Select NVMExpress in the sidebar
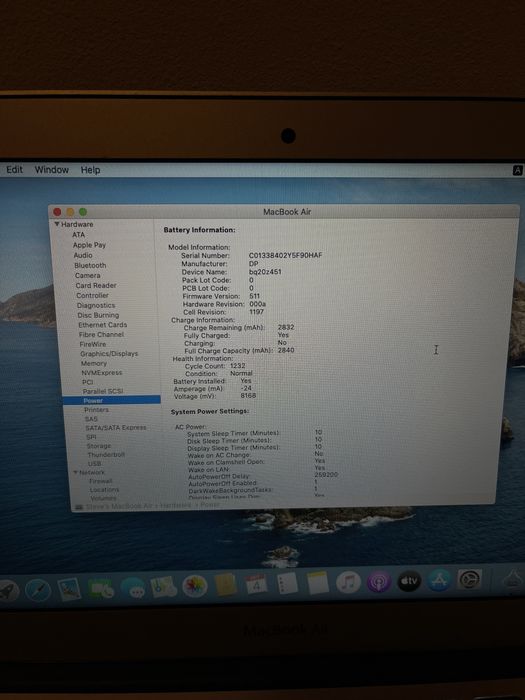The width and height of the screenshot is (525, 700). point(101,373)
